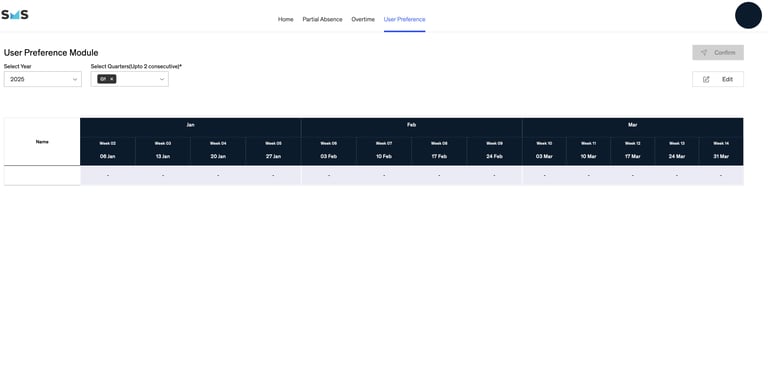Open the Select Year dropdown

43,79
